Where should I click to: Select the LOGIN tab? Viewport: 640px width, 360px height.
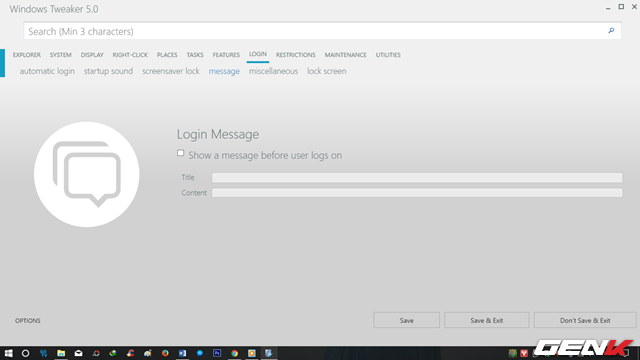(258, 54)
